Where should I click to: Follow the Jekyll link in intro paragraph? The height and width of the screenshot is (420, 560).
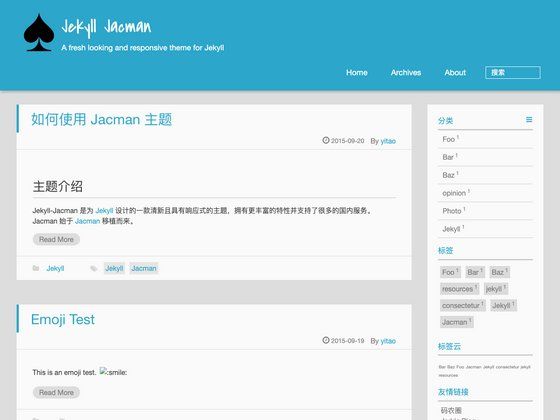tap(104, 211)
